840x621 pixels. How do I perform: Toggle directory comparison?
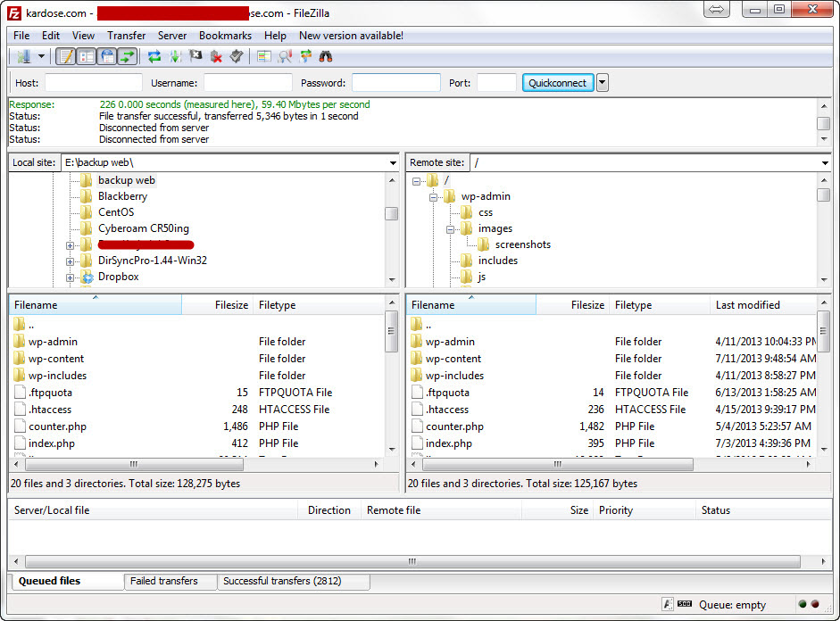coord(285,56)
